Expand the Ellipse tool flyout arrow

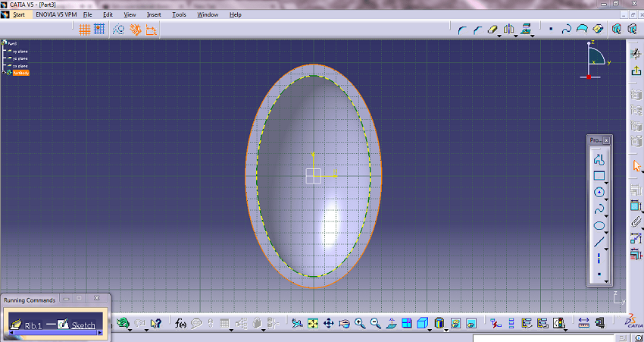607,233
